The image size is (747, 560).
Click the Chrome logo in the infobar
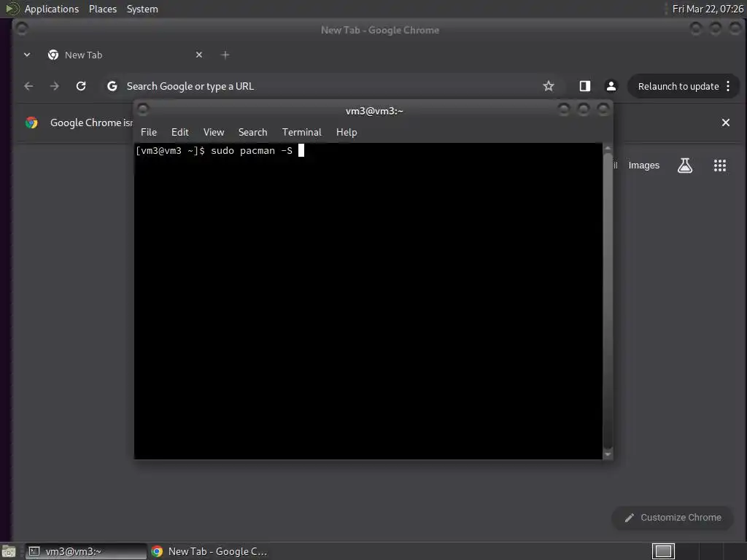coord(31,122)
